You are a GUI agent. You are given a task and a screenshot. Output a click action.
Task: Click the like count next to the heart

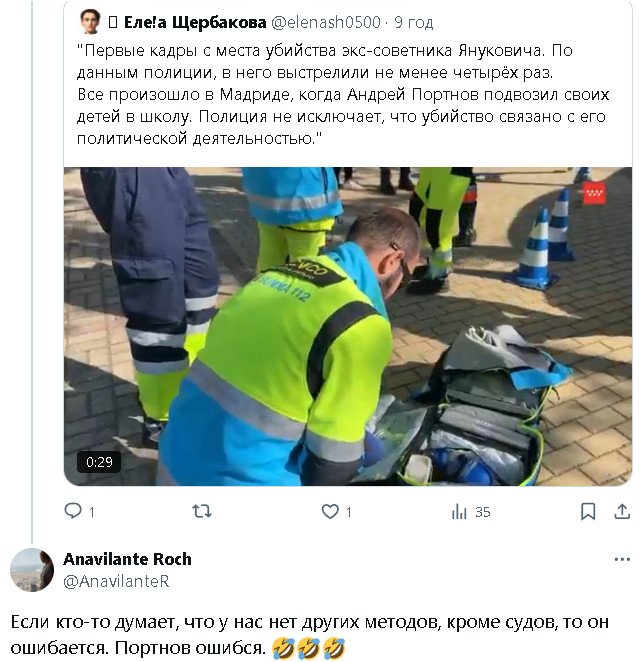pyautogui.click(x=349, y=512)
